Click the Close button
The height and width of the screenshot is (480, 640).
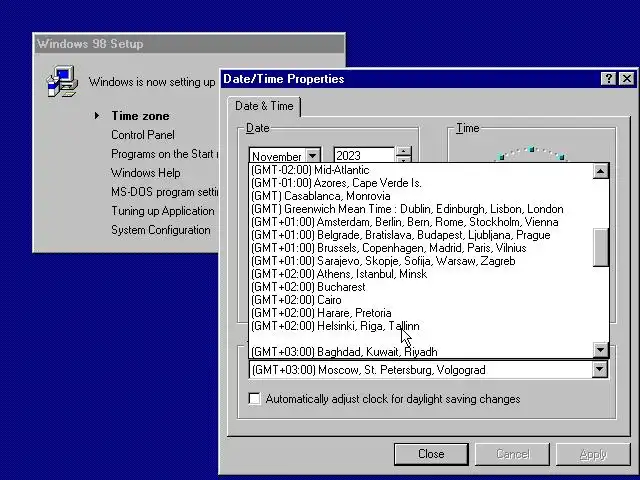click(431, 454)
